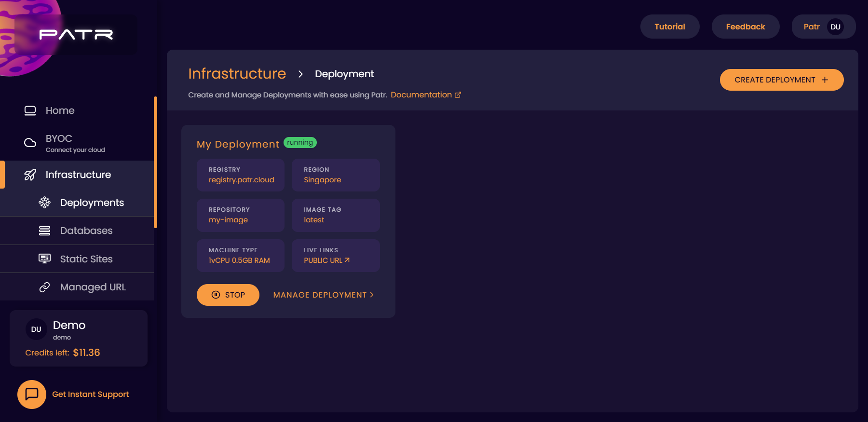Click the pause icon in the Stop button
Image resolution: width=868 pixels, height=422 pixels.
click(216, 295)
